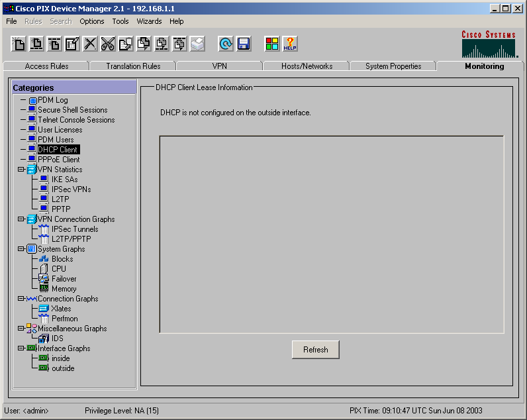Select Secure Shell Sessions in Categories

coord(73,110)
